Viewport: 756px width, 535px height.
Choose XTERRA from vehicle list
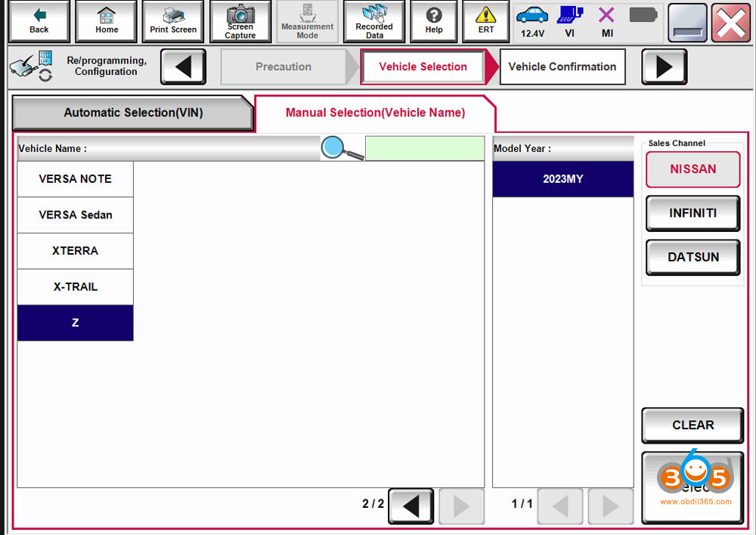[75, 251]
